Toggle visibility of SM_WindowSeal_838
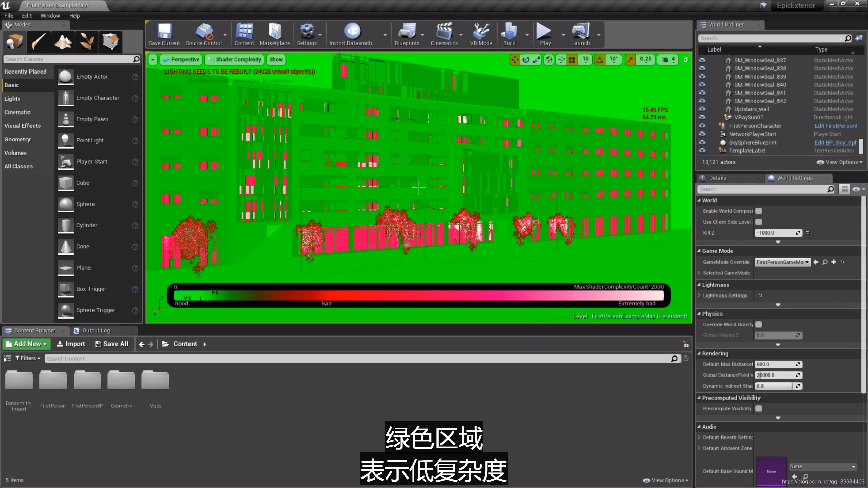This screenshot has height=488, width=868. 703,68
